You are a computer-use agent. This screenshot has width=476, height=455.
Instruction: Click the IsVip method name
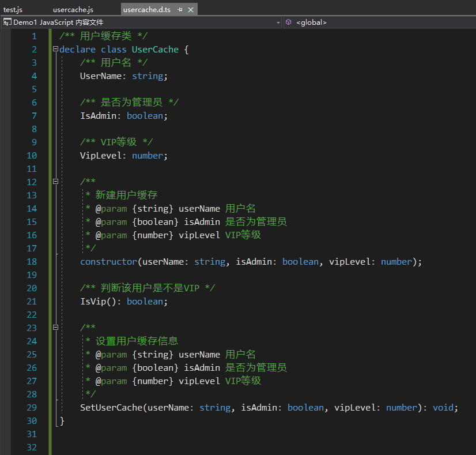coord(93,302)
